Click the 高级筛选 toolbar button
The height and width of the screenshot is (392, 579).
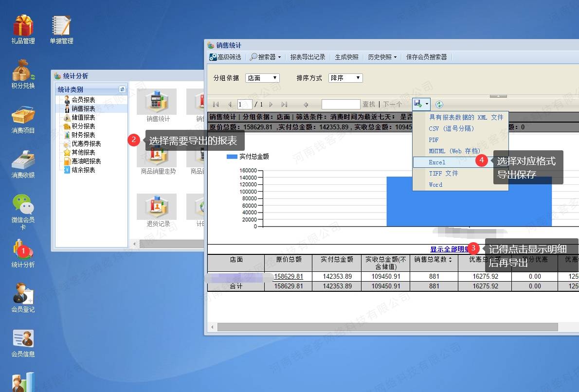point(225,57)
